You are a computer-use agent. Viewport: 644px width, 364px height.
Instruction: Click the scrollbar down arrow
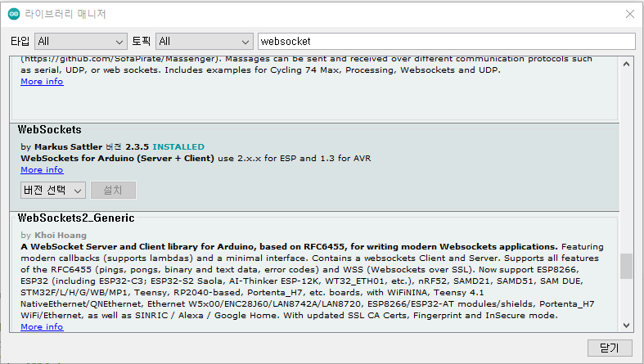[626, 326]
